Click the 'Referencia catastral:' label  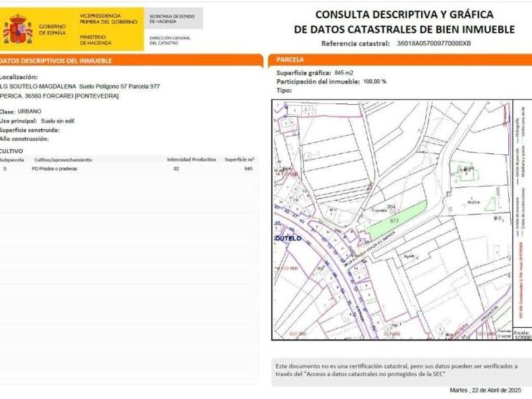pyautogui.click(x=355, y=44)
